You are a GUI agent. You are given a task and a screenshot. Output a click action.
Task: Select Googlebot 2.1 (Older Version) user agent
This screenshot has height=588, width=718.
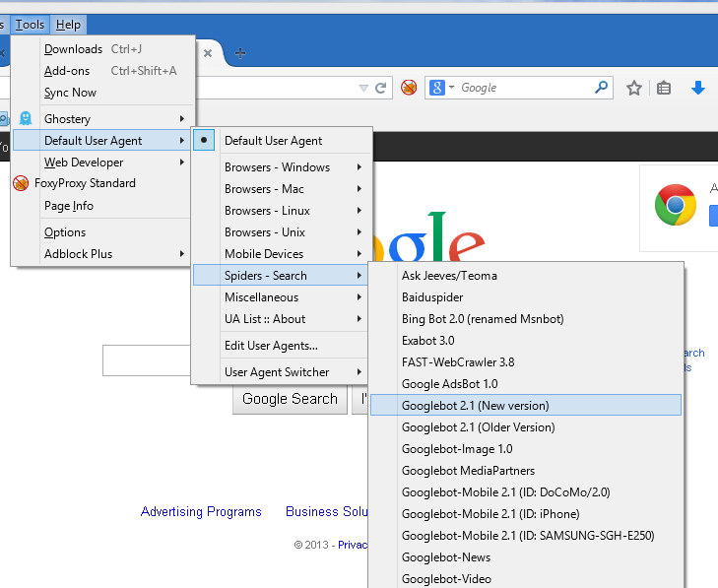click(x=526, y=427)
